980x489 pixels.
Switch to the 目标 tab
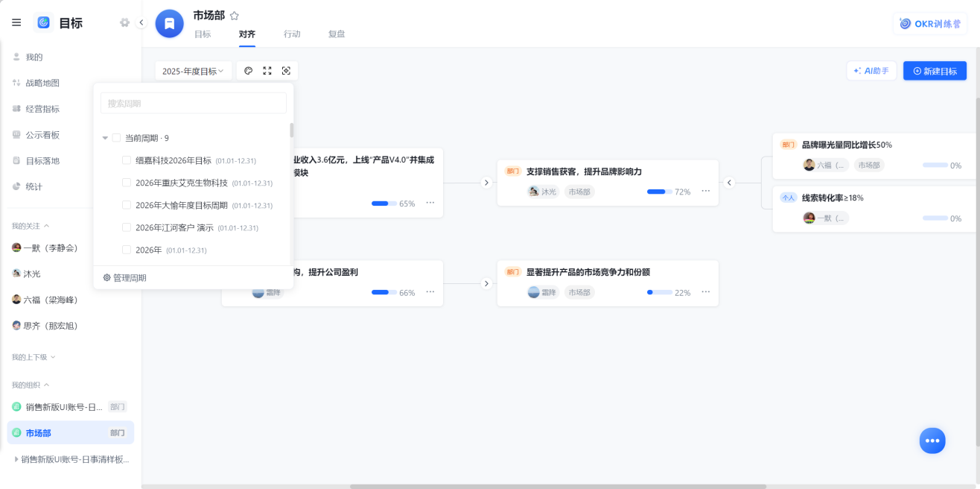pyautogui.click(x=203, y=34)
